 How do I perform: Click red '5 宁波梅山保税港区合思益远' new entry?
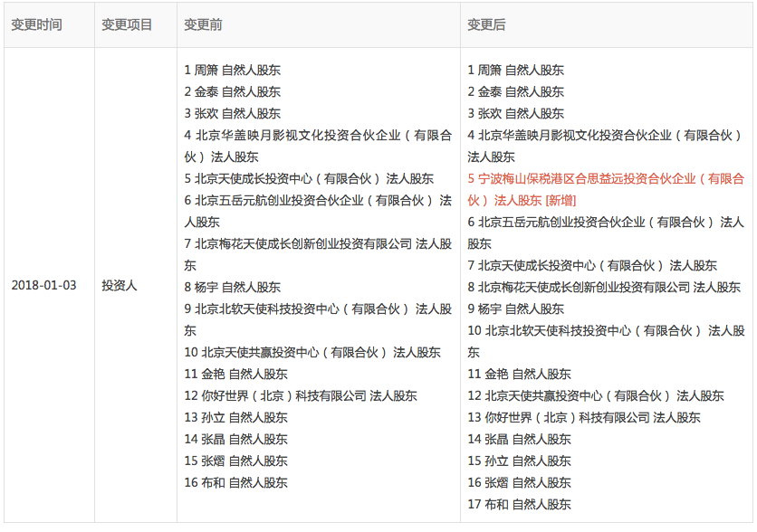pos(606,189)
